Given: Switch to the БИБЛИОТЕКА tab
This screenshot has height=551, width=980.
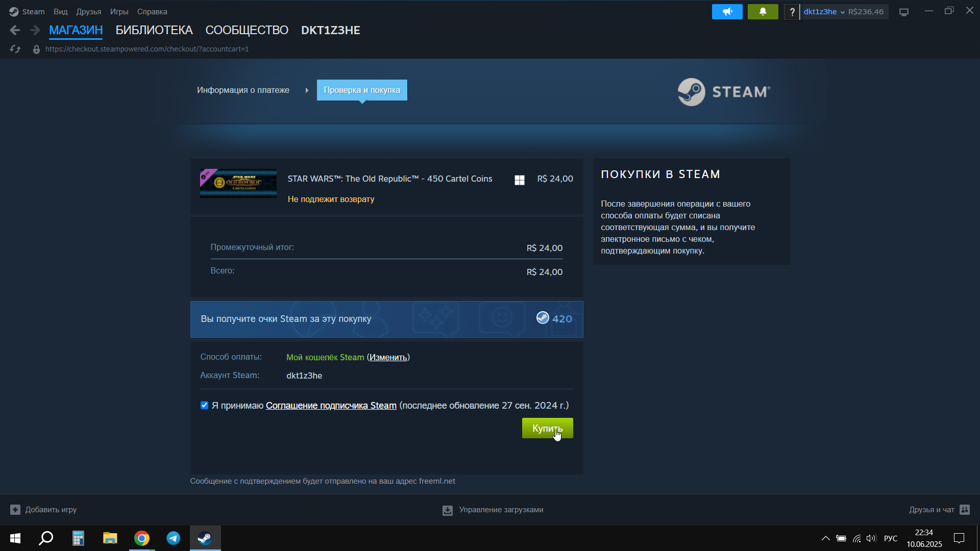Looking at the screenshot, I should (x=154, y=30).
